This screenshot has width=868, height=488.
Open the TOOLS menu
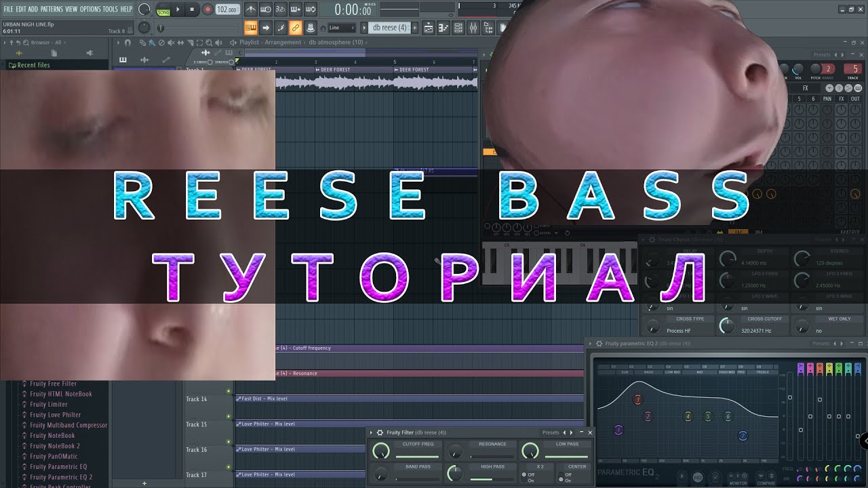click(x=110, y=9)
